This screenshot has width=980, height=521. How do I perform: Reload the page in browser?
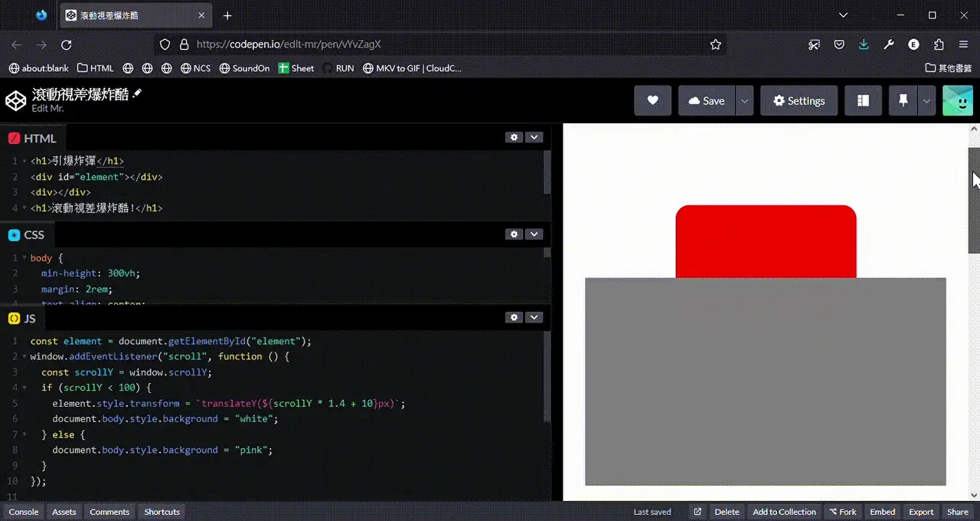(67, 45)
